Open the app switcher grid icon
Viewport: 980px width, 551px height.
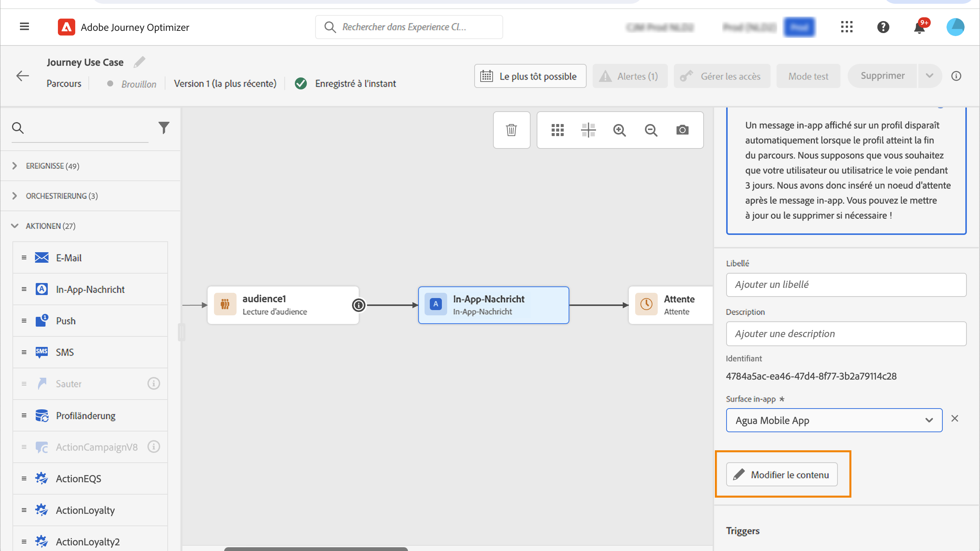pyautogui.click(x=847, y=27)
